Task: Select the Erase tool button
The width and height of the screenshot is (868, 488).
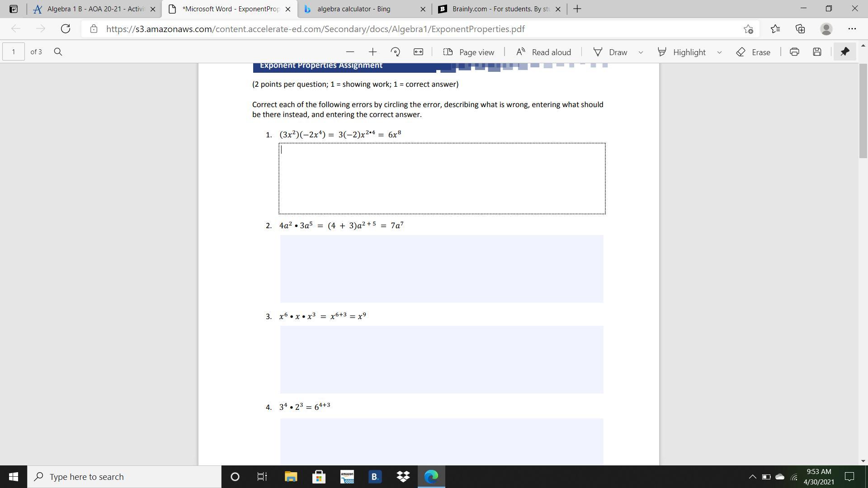Action: tap(753, 52)
